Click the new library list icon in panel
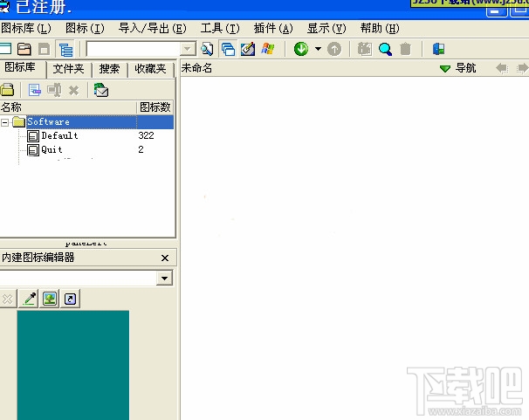 pos(34,90)
